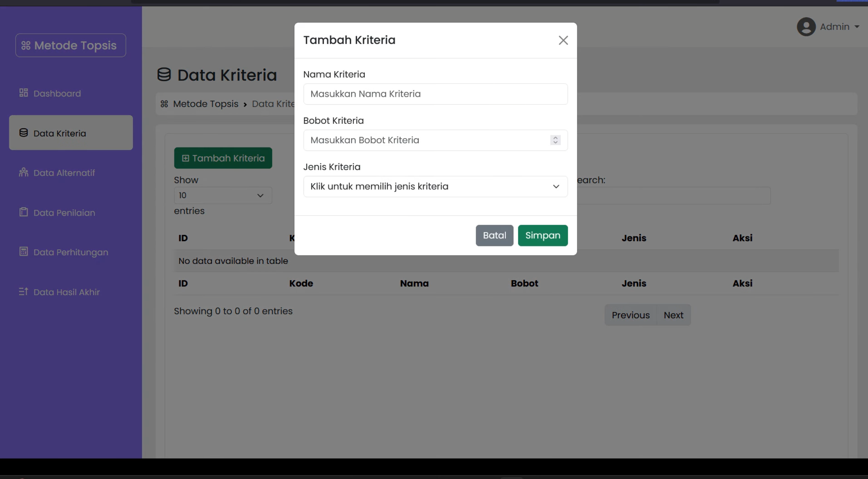Click the breadcrumb Metode Topsis icon
868x479 pixels.
pos(164,104)
